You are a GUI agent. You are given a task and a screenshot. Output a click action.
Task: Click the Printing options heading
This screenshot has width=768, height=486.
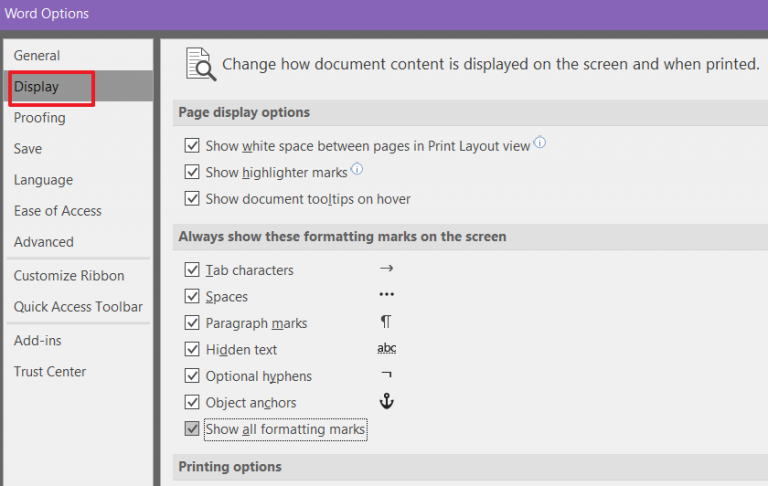coord(230,466)
